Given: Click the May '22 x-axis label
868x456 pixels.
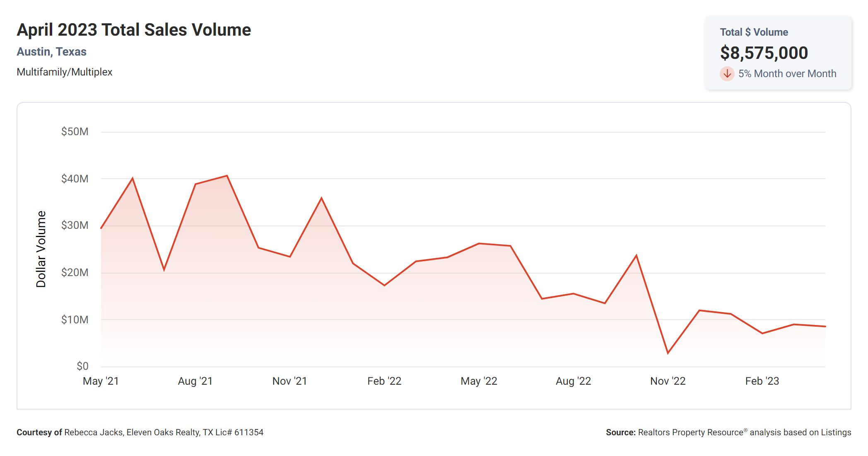Looking at the screenshot, I should coord(479,381).
